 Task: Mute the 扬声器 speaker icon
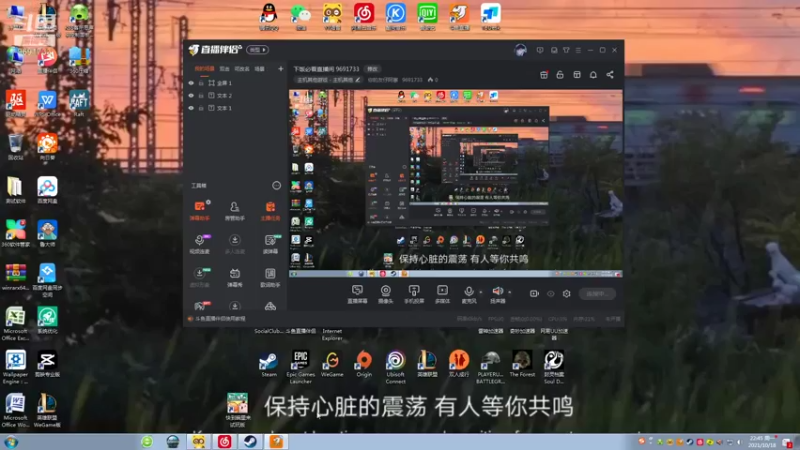coord(497,291)
